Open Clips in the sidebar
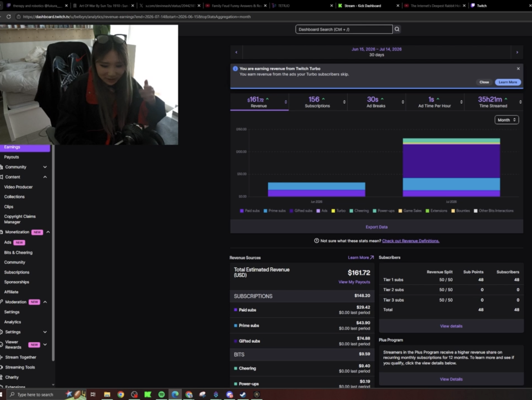The width and height of the screenshot is (532, 400). click(9, 207)
